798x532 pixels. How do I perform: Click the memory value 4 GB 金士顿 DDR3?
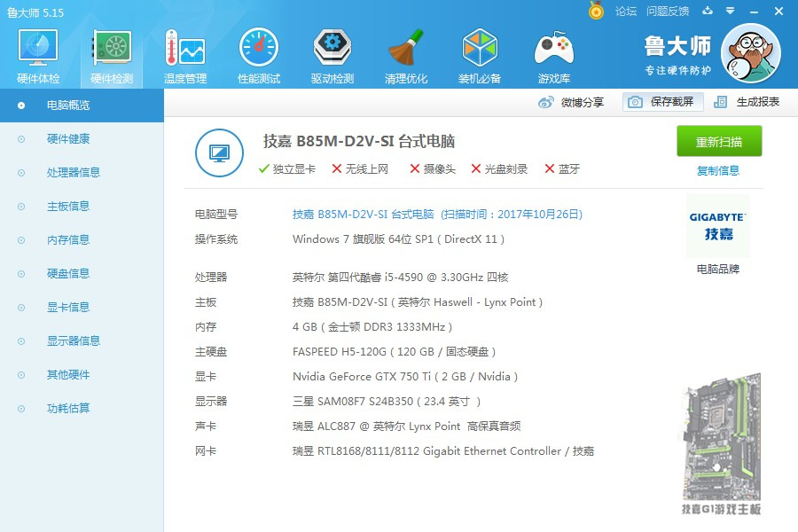(x=372, y=327)
